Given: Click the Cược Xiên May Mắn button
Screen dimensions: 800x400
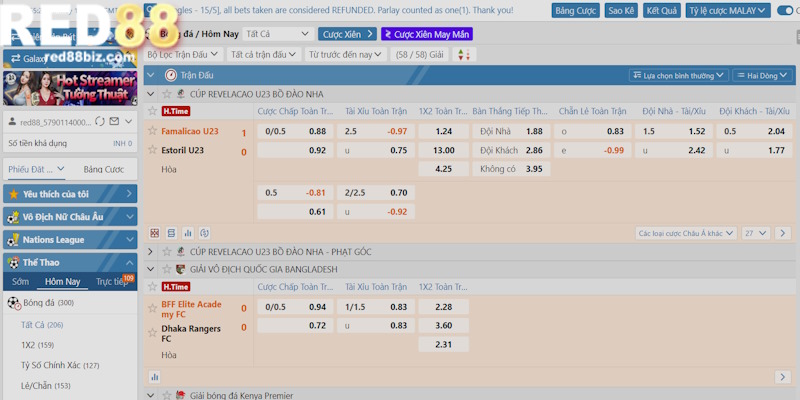Looking at the screenshot, I should pos(427,34).
